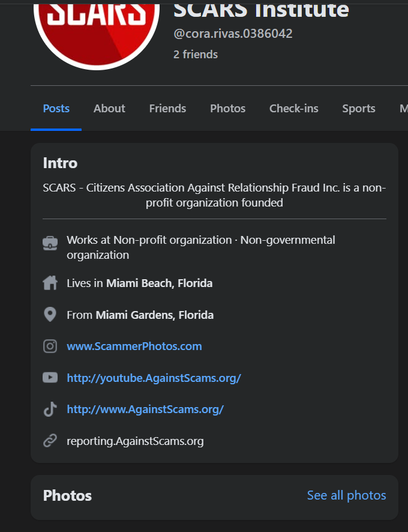The height and width of the screenshot is (532, 408).
Task: Click the YouTube icon in Intro
Action: [50, 378]
